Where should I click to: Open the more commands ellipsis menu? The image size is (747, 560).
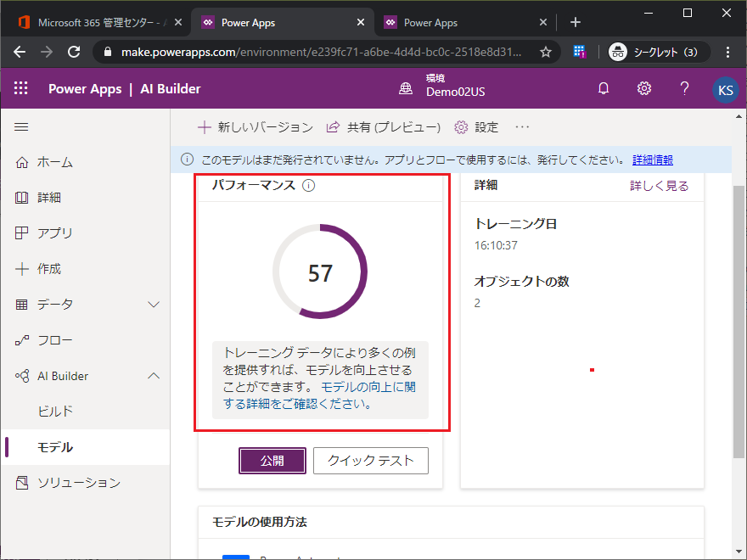[x=522, y=127]
